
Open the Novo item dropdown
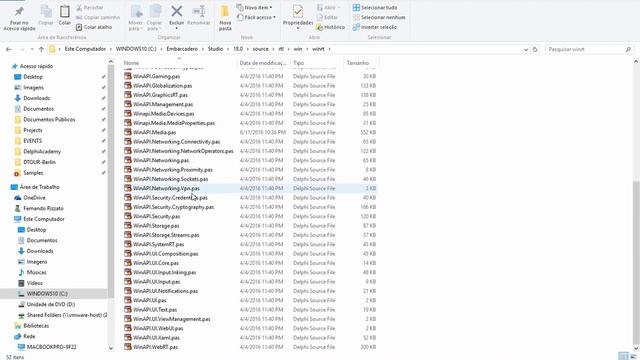[x=254, y=8]
